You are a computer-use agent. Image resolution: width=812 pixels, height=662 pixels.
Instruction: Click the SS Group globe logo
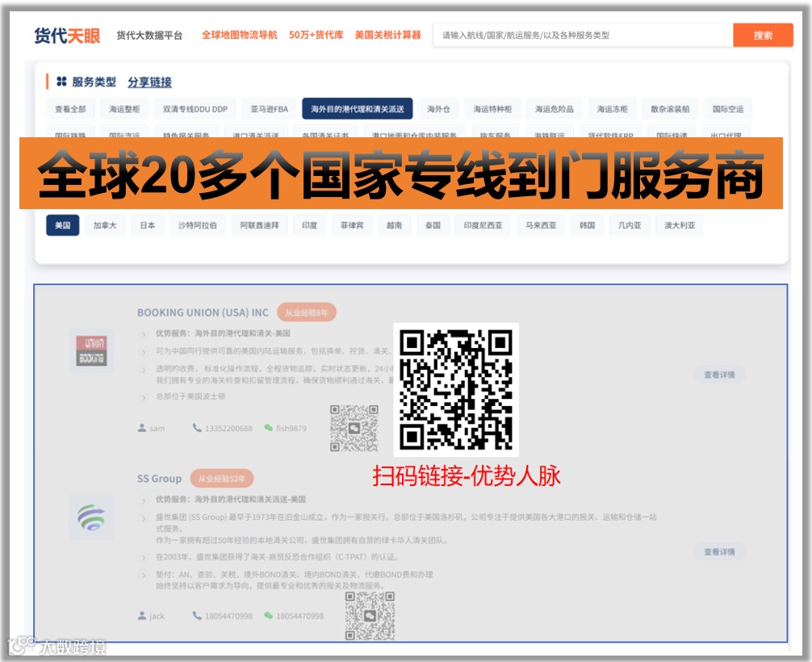pos(92,517)
